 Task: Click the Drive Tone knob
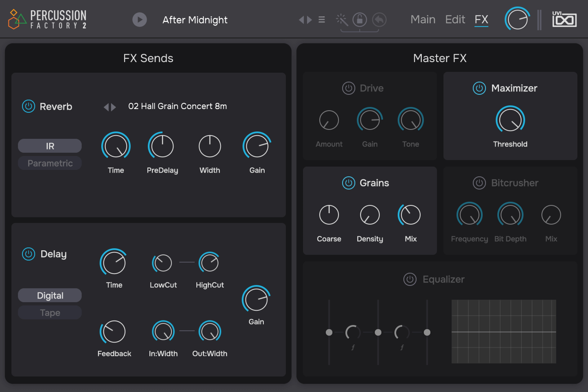click(411, 120)
